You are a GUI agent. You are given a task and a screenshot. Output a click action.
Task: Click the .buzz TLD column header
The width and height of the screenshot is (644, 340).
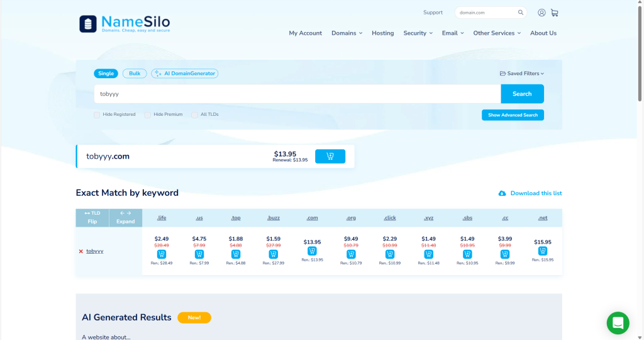pyautogui.click(x=273, y=218)
